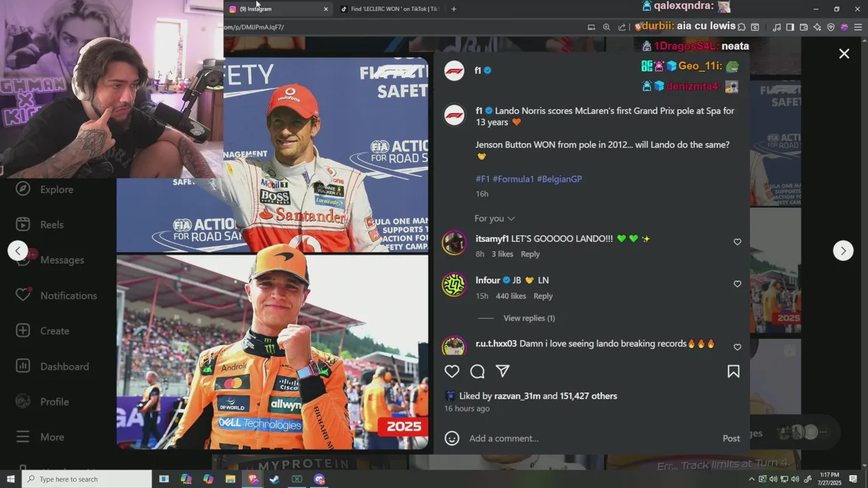Like the f1 post with heart icon
868x488 pixels.
(452, 371)
